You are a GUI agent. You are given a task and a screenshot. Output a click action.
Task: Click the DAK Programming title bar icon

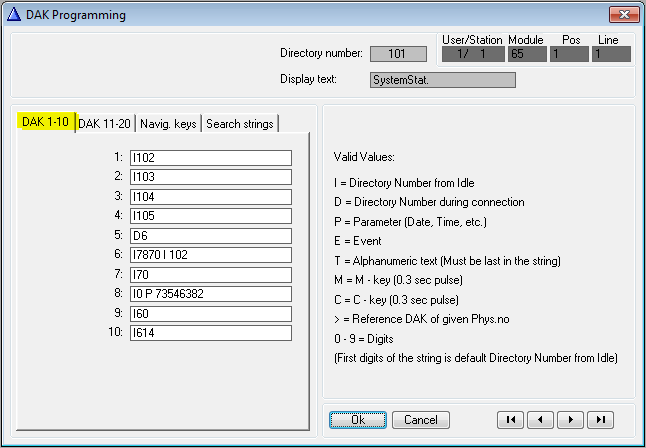(13, 15)
